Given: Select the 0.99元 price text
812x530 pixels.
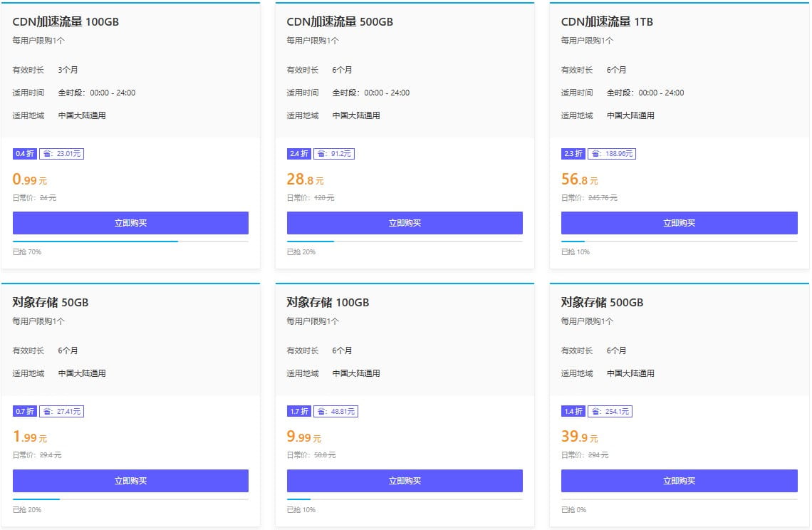Looking at the screenshot, I should pos(27,179).
